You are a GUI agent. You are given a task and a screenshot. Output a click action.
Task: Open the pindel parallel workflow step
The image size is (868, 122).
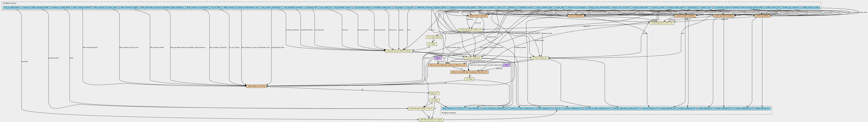point(724,16)
